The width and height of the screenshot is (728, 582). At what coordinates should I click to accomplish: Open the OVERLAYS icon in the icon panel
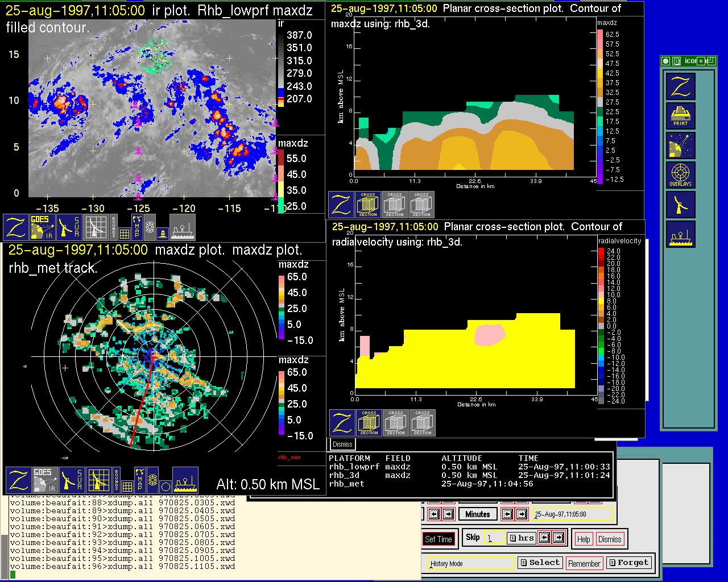(x=680, y=175)
